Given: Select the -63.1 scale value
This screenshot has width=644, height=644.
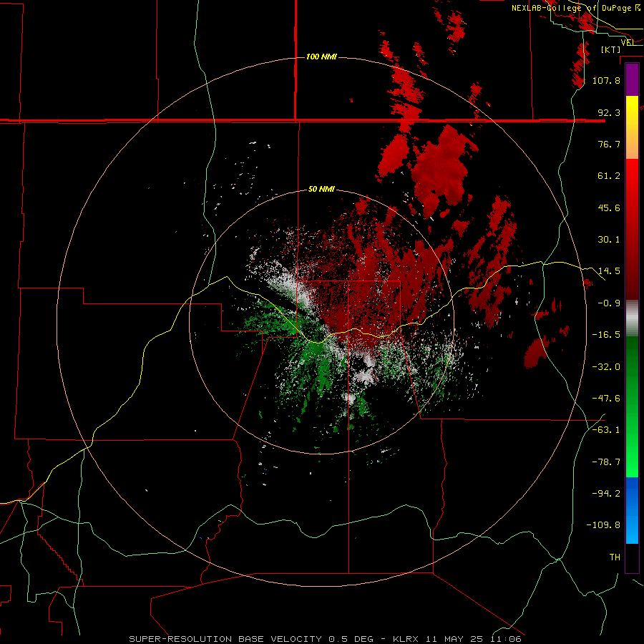Looking at the screenshot, I should click(x=606, y=430).
